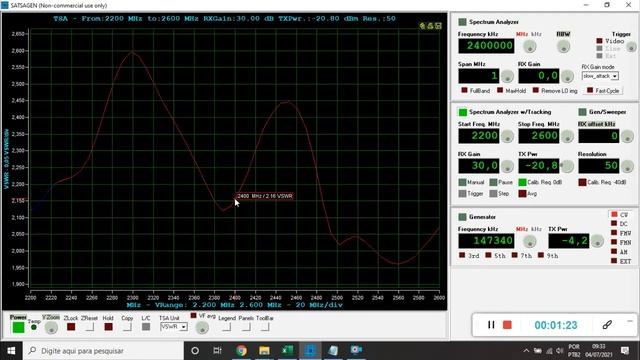Select the AM modulation mode

click(x=614, y=251)
